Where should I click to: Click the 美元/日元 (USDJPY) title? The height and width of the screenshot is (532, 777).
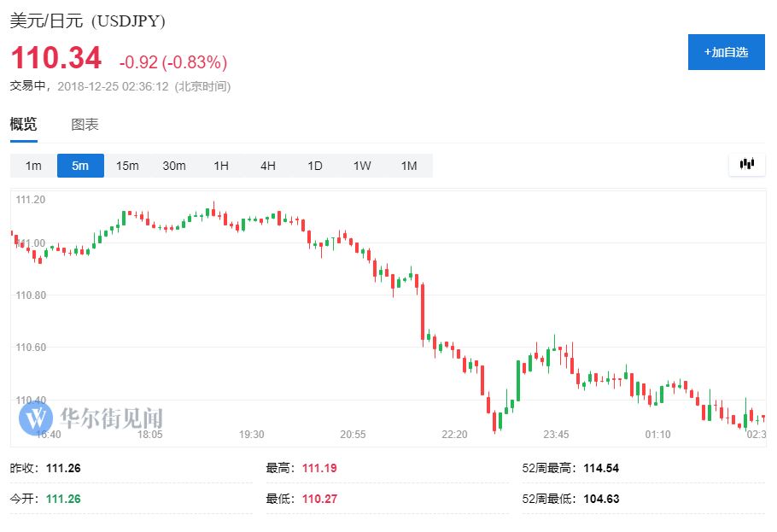tap(88, 21)
